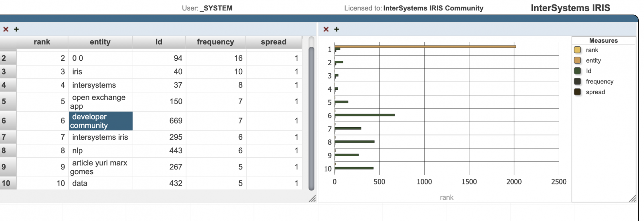
Task: Select the developer community cell
Action: [101, 121]
